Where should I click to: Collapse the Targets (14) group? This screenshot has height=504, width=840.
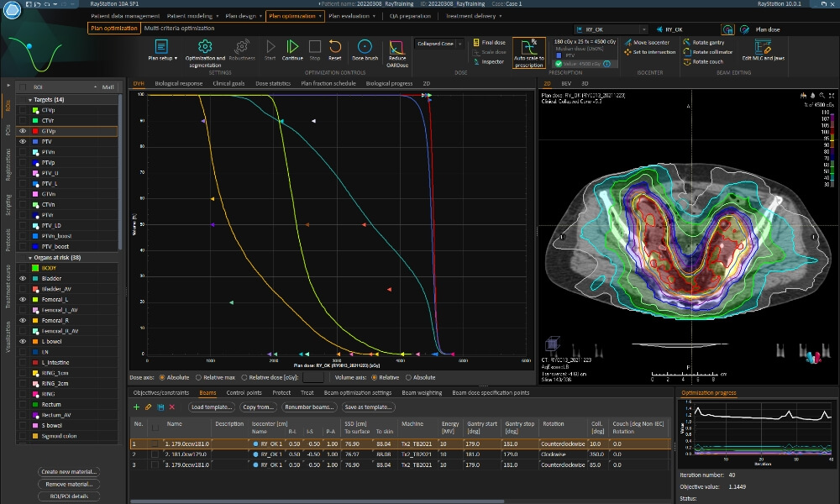coord(30,100)
